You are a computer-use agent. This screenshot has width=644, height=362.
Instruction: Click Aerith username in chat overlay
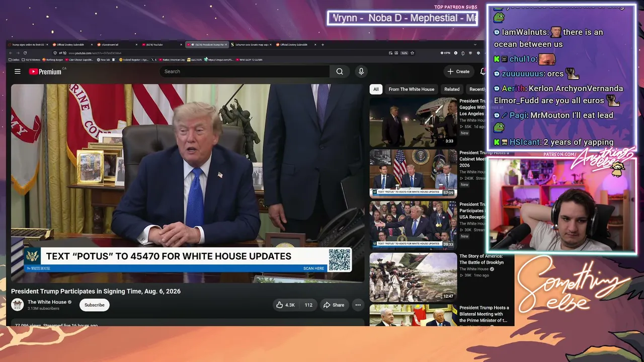pos(512,88)
